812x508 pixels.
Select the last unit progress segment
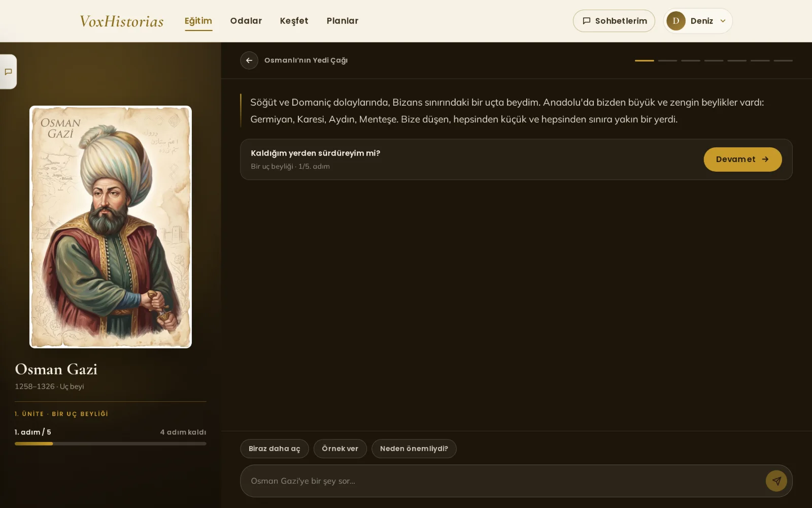pos(783,60)
